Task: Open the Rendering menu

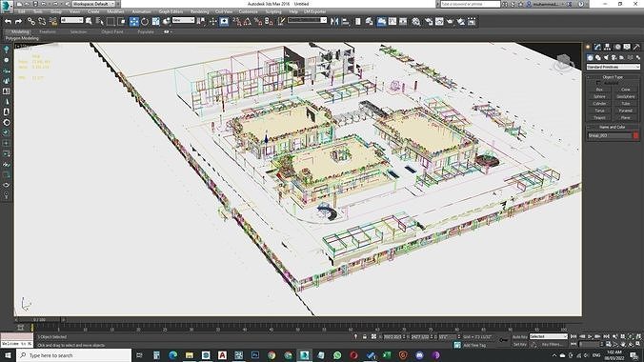Action: pos(200,11)
